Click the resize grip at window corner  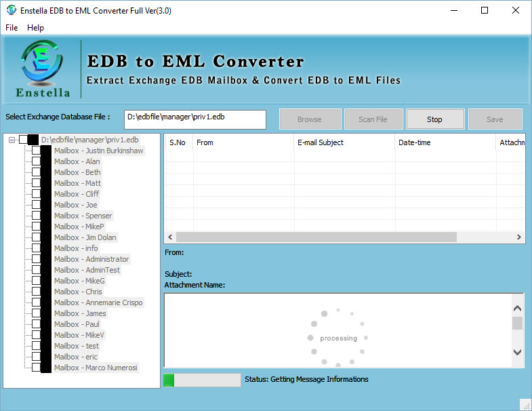525,404
